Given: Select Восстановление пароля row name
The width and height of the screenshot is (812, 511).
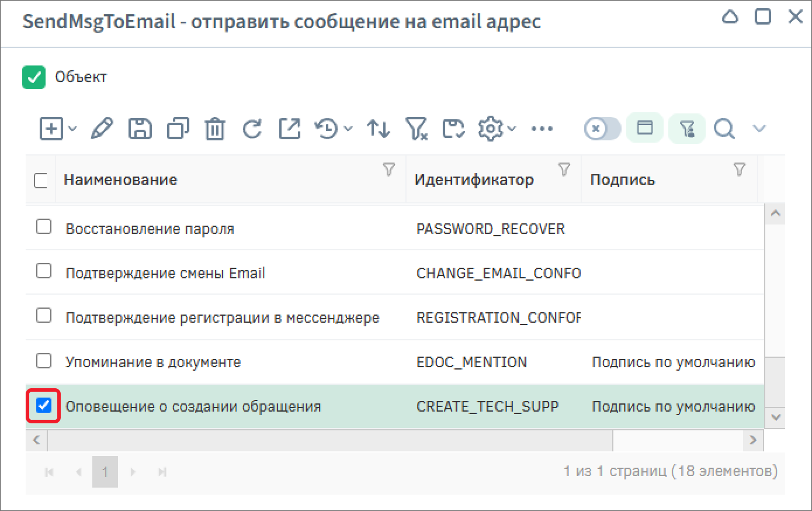Looking at the screenshot, I should coord(150,229).
